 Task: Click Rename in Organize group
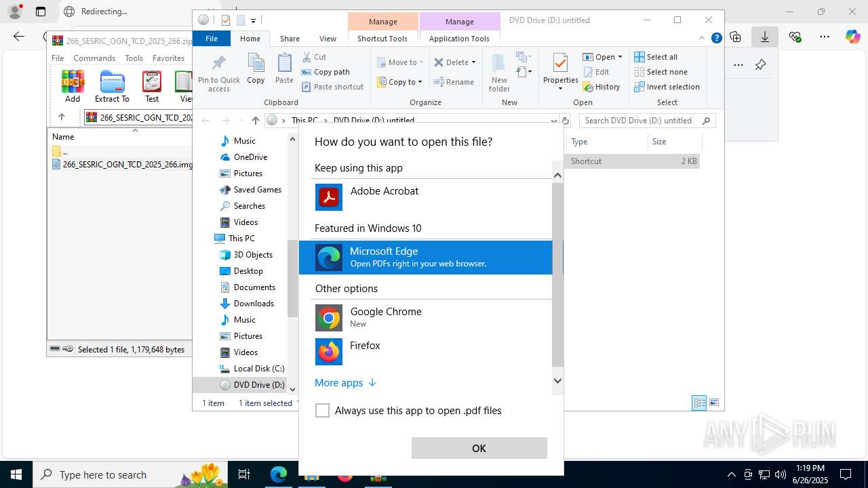click(x=454, y=82)
